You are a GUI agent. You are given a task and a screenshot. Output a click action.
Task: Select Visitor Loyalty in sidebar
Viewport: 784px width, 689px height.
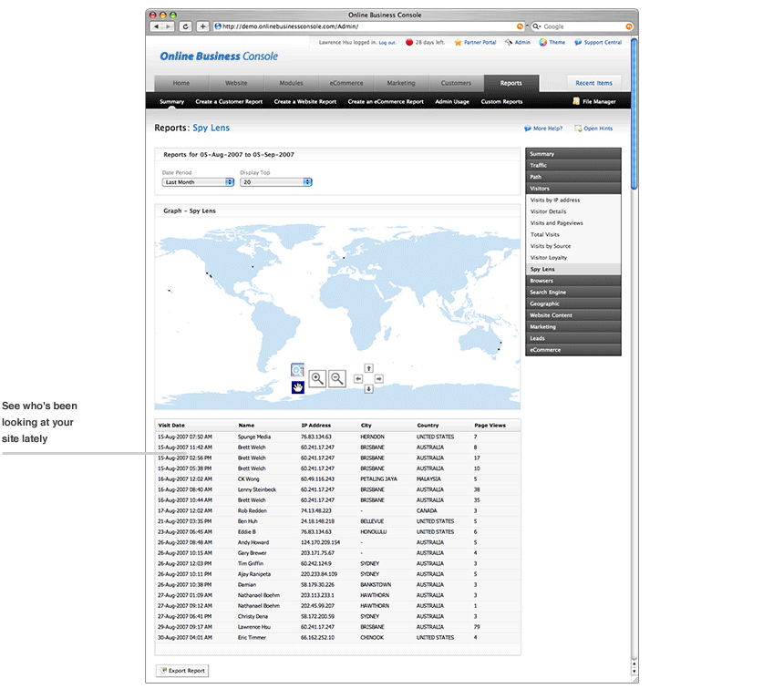click(x=549, y=258)
